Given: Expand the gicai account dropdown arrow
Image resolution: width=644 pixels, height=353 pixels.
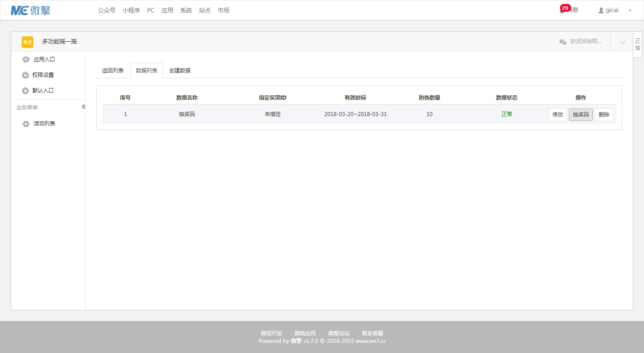Looking at the screenshot, I should pos(630,10).
